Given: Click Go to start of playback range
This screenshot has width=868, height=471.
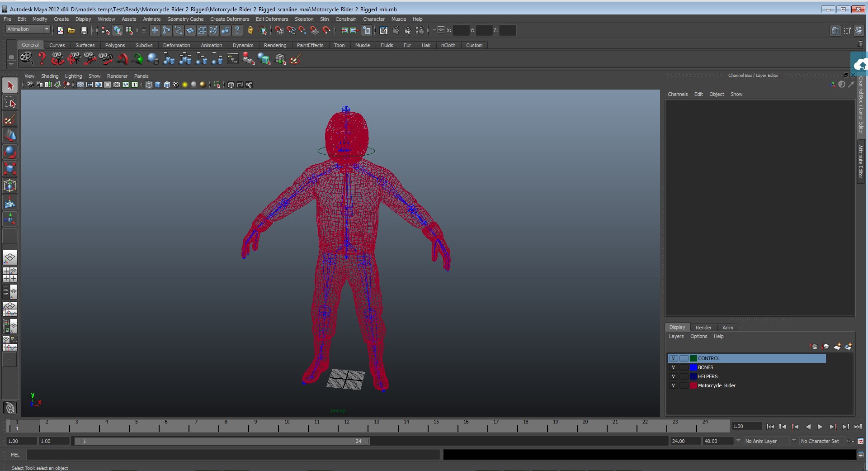Looking at the screenshot, I should [770, 427].
